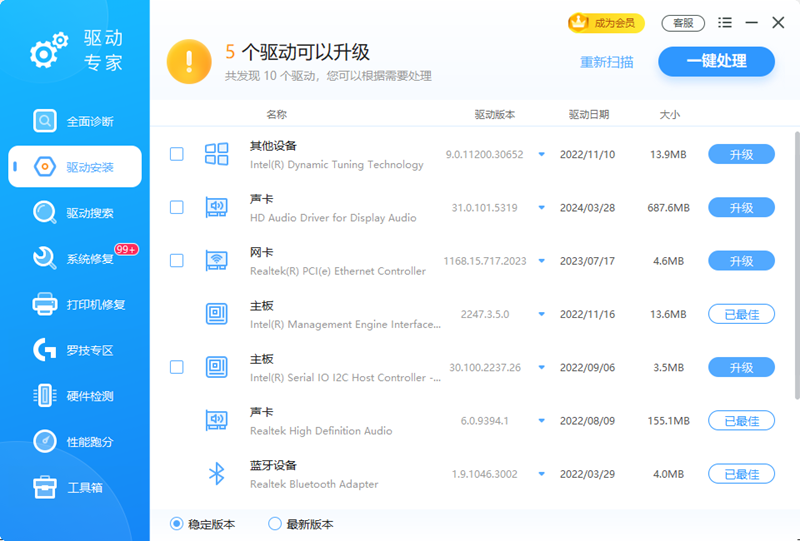The image size is (800, 541).
Task: Check the box for HD Audio Driver row
Action: [177, 207]
